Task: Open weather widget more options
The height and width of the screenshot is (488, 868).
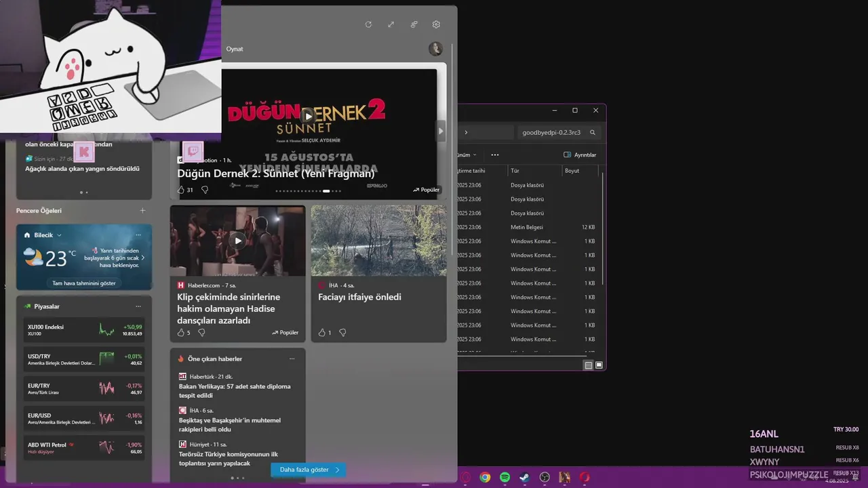Action: [138, 235]
